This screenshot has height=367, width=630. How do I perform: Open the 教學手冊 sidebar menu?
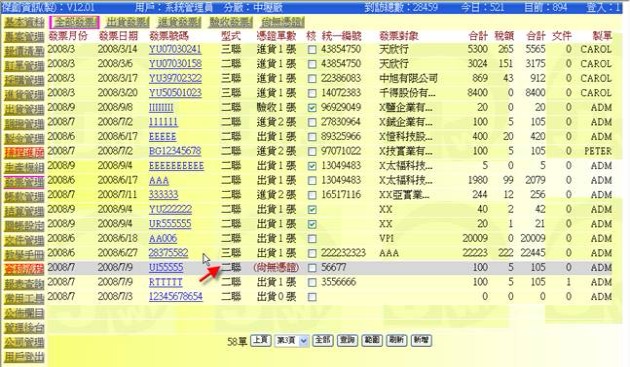click(24, 255)
